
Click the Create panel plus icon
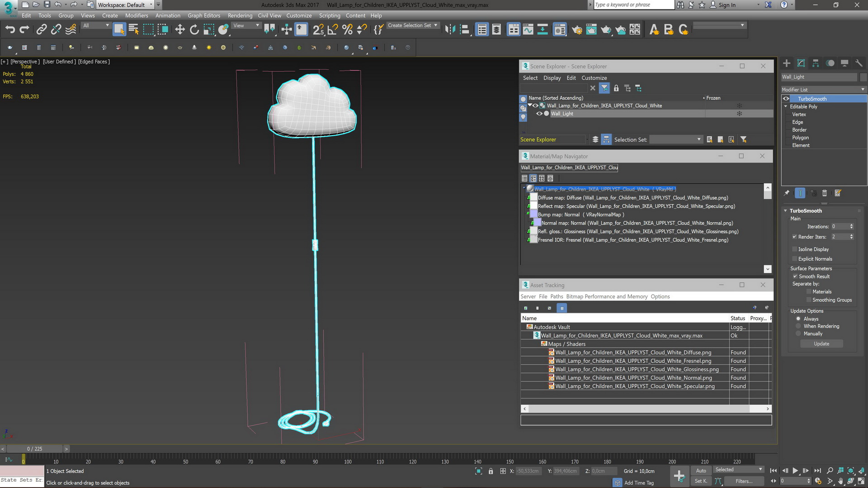click(787, 63)
